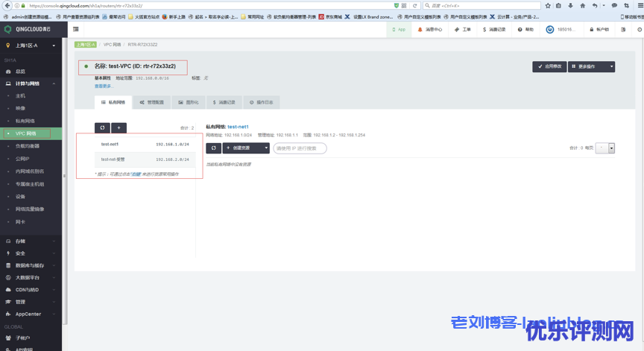Select the test-net1 network row
Screen dimensions: 644x351
coord(145,144)
